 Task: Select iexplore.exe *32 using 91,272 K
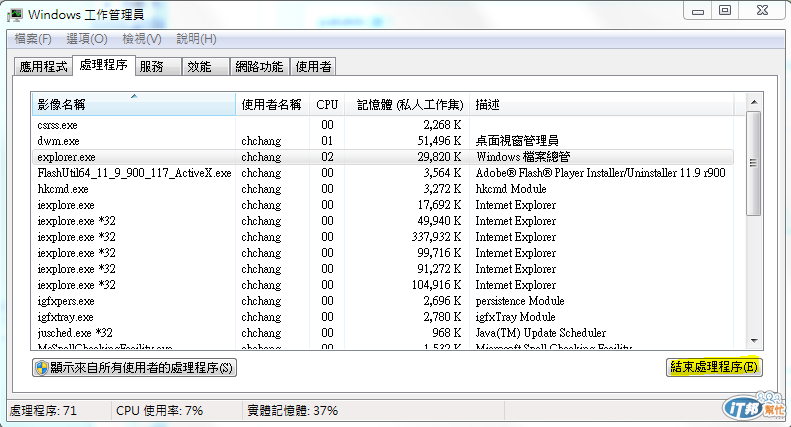(383, 269)
